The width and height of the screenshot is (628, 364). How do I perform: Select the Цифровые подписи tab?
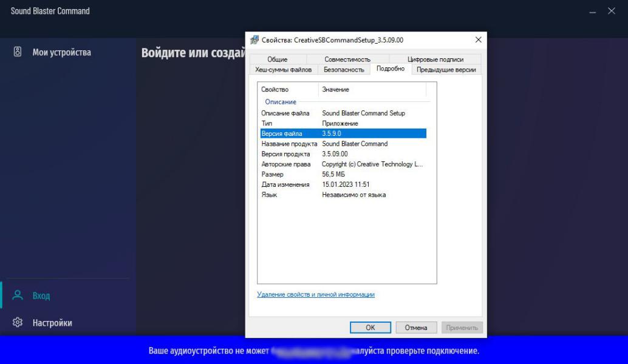click(435, 59)
